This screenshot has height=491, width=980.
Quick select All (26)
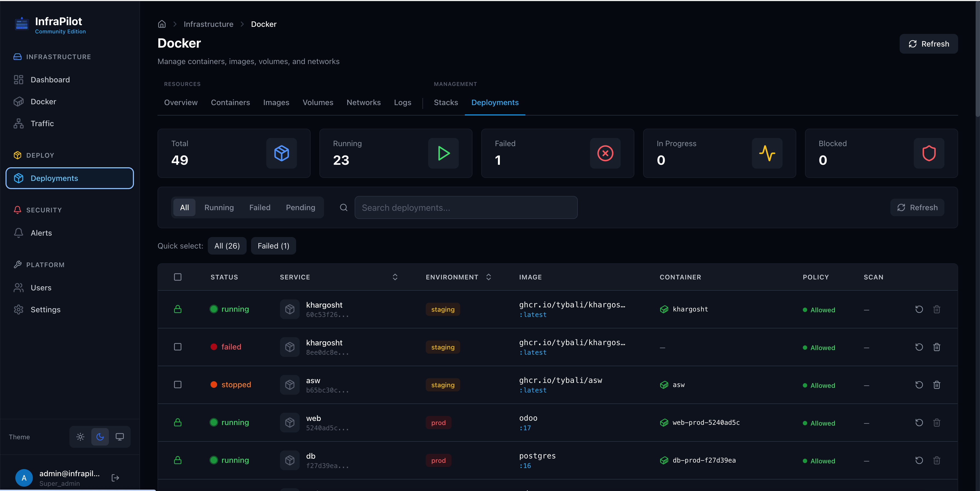(x=227, y=246)
